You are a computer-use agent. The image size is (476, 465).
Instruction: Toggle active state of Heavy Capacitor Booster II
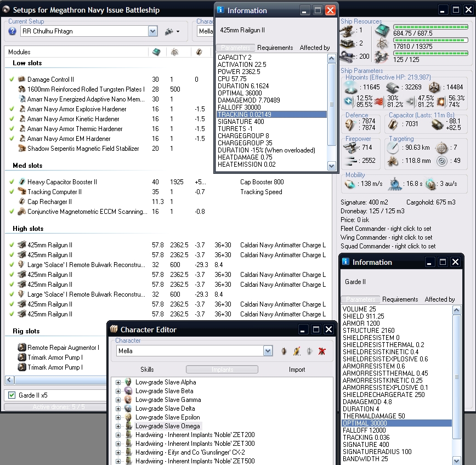(12, 182)
